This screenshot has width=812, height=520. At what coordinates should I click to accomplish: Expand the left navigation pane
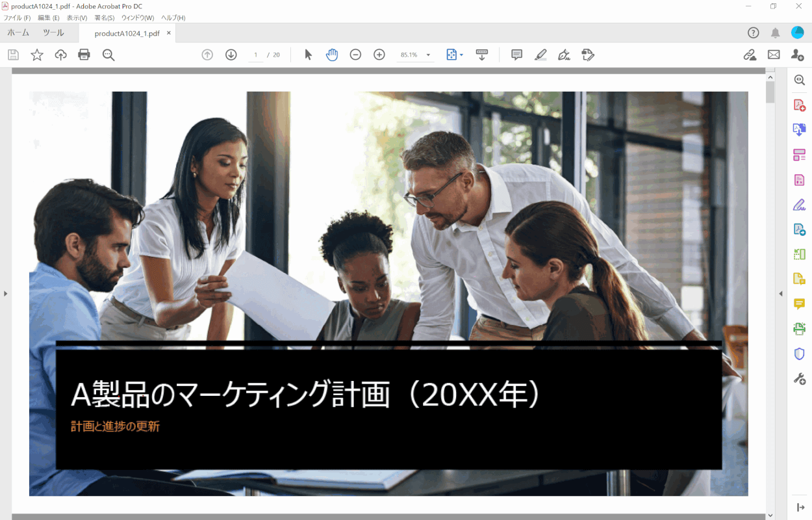[5, 294]
